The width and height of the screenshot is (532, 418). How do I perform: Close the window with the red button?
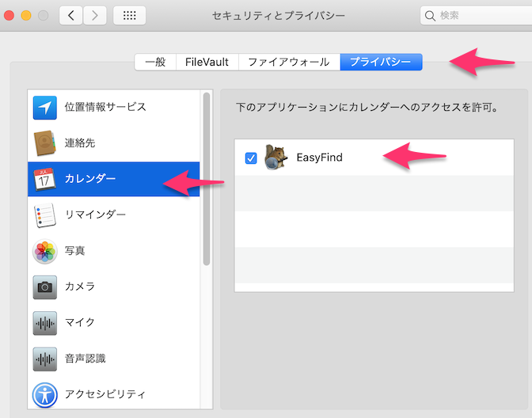9,15
